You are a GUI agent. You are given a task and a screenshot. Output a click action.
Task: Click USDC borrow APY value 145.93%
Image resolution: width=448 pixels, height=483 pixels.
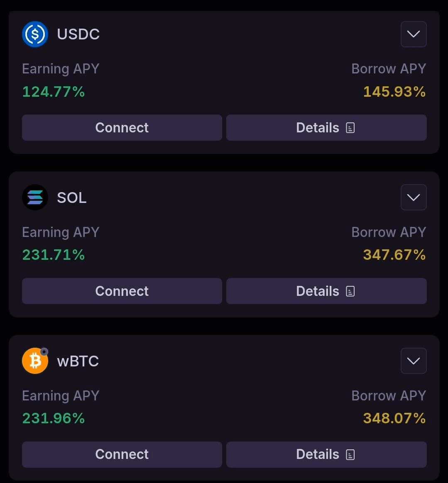pos(394,92)
